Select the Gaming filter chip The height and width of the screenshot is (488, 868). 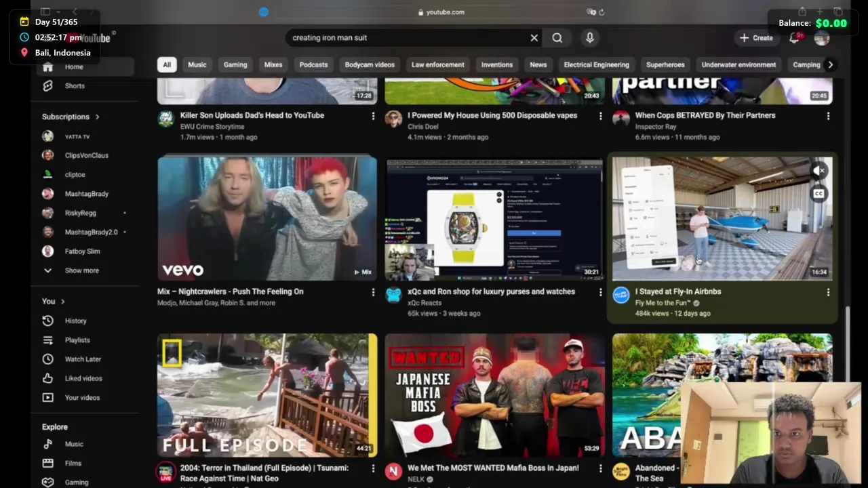point(235,65)
